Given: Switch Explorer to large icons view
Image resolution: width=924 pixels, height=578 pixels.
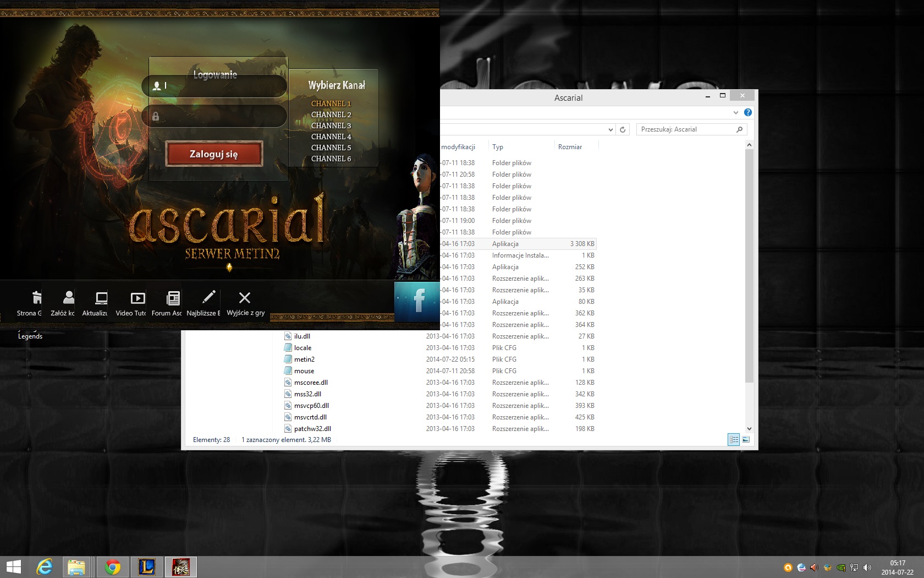Looking at the screenshot, I should 746,439.
